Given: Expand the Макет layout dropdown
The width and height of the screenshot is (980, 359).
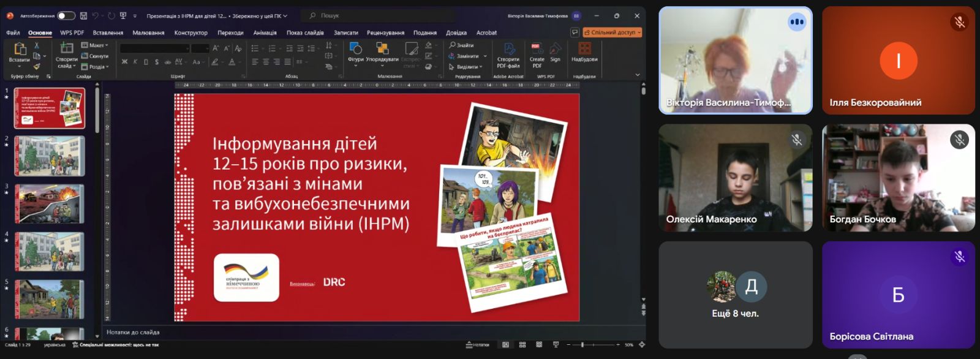Looking at the screenshot, I should [95, 45].
